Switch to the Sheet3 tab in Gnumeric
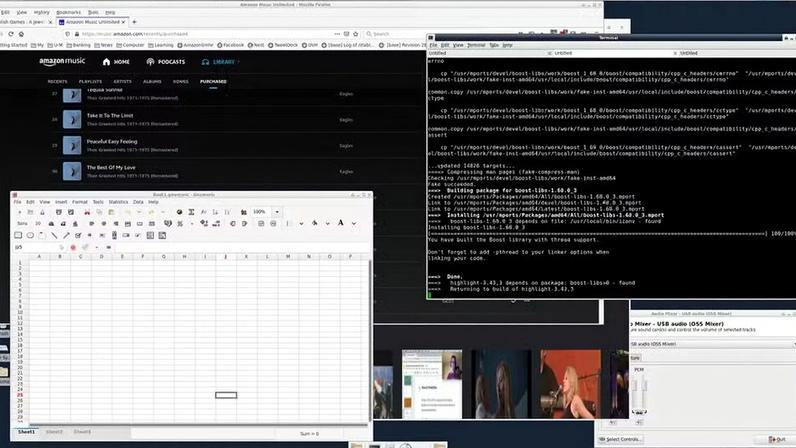 (x=82, y=432)
